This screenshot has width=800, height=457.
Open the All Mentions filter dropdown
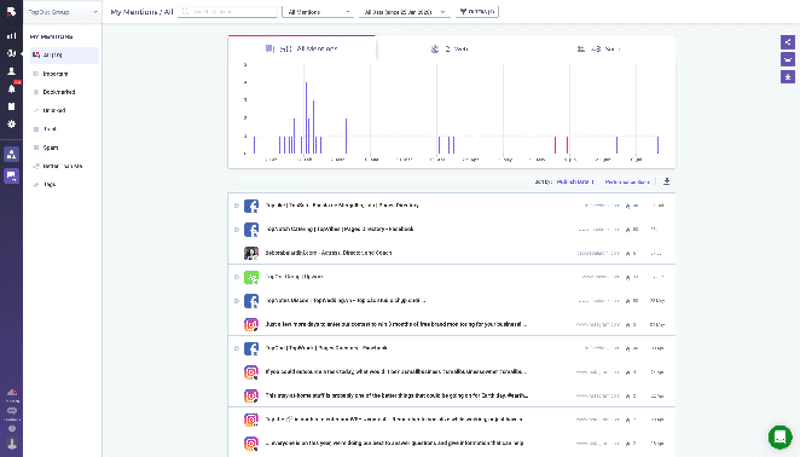[x=319, y=12]
